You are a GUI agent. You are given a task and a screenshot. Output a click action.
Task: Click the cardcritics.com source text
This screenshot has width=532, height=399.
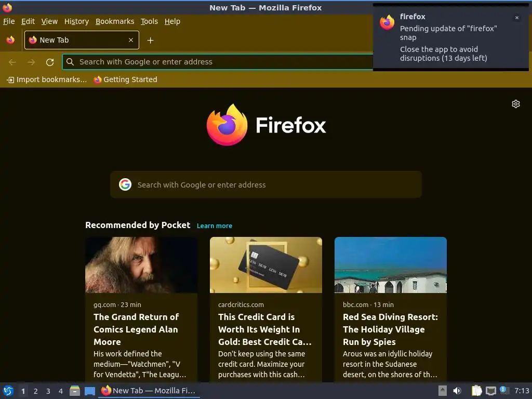coord(241,304)
